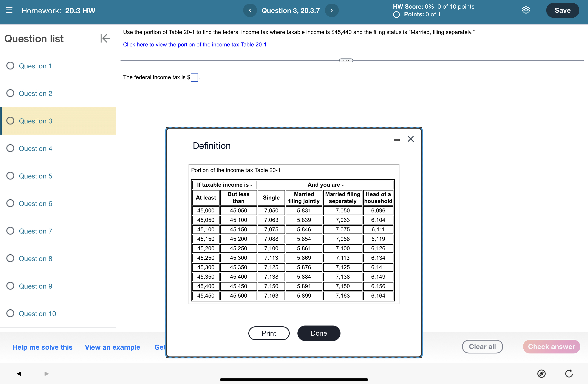The width and height of the screenshot is (588, 384).
Task: Click browser back arrow at bottom
Action: 19,373
